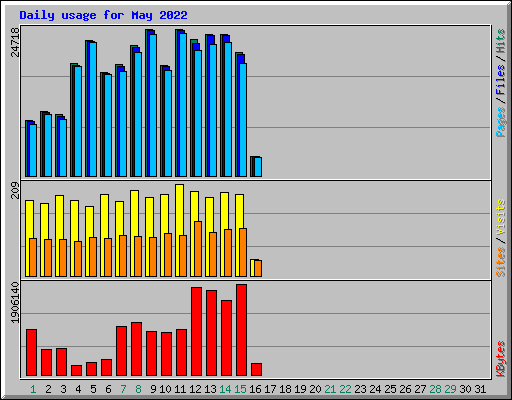Select day 17 on the x-axis
The height and width of the screenshot is (400, 512).
point(270,389)
